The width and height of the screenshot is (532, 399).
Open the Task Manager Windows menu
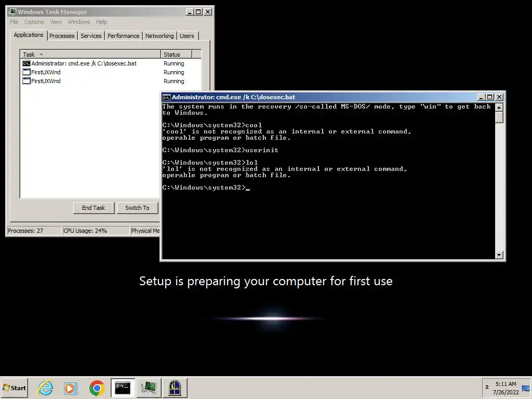click(79, 22)
